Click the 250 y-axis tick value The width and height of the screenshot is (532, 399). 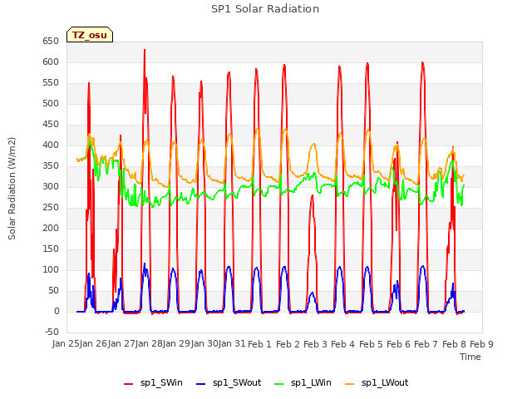coord(51,207)
